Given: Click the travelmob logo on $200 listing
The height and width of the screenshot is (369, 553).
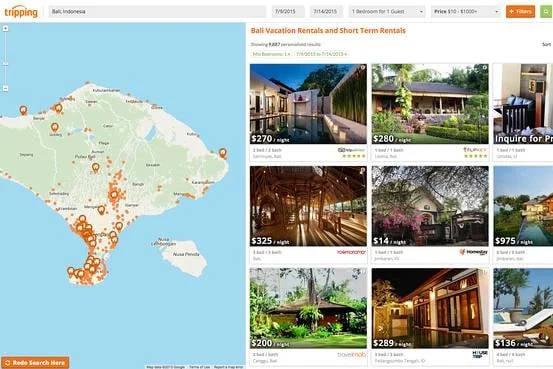Looking at the screenshot, I should 352,355.
